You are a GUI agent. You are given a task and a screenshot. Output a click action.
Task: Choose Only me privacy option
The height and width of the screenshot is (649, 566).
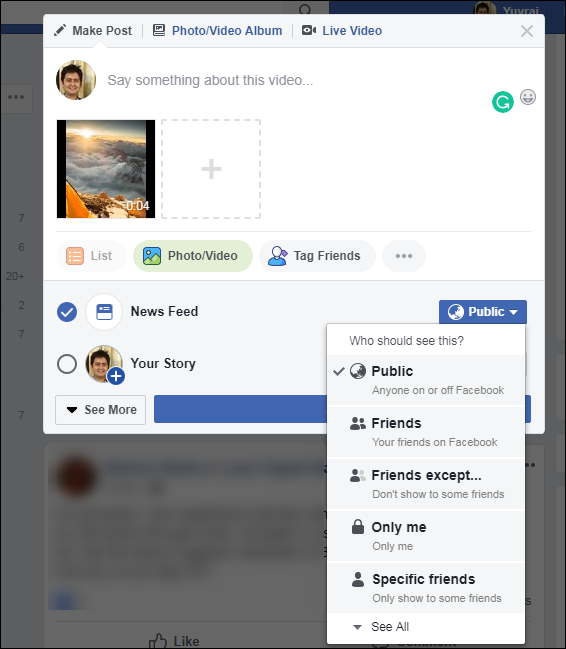[x=426, y=536]
